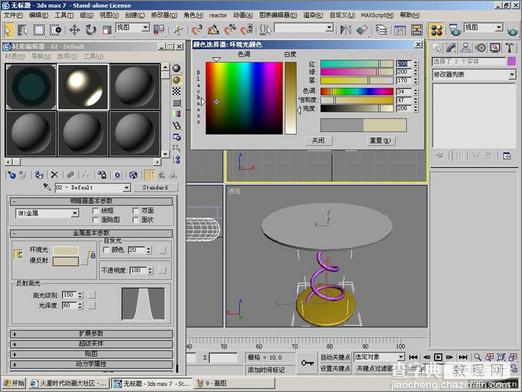Open the reactor menu
Viewport: 522px width, 392px height.
tap(218, 15)
